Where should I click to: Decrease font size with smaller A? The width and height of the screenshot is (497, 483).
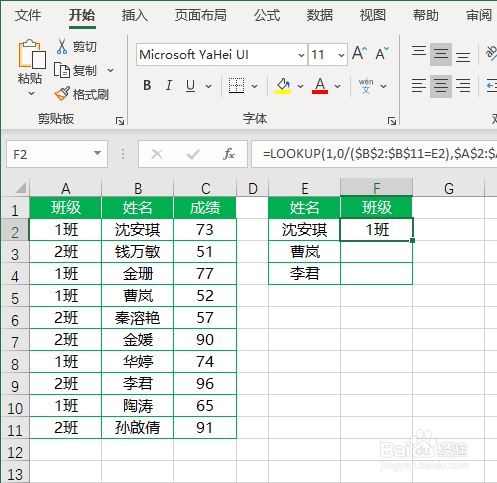(382, 53)
